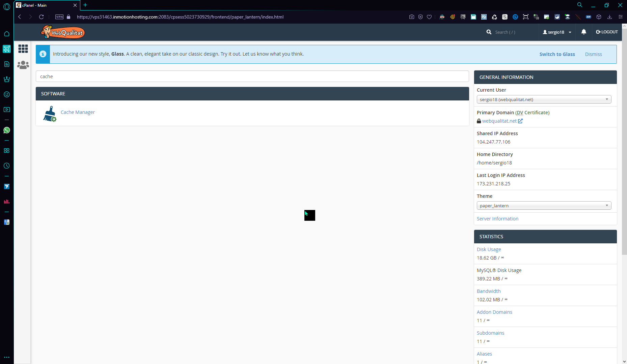Open the red bar-chart sidebar icon
627x364 pixels.
point(7,202)
